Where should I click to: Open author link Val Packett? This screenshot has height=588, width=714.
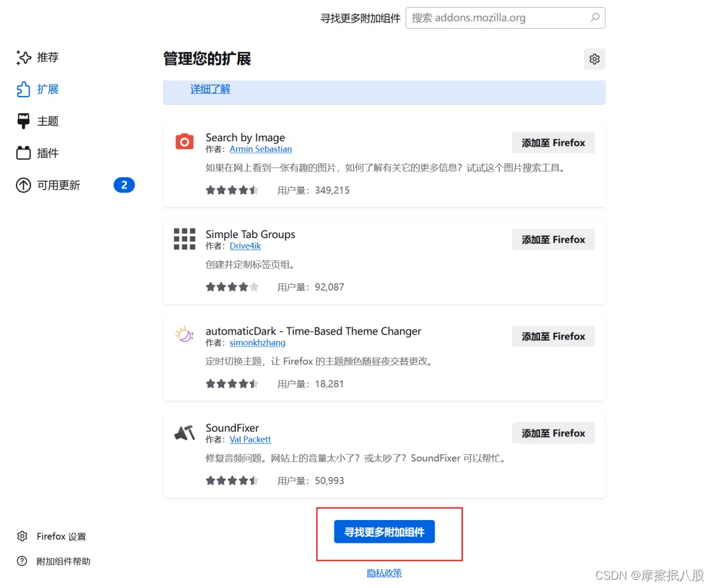(250, 439)
